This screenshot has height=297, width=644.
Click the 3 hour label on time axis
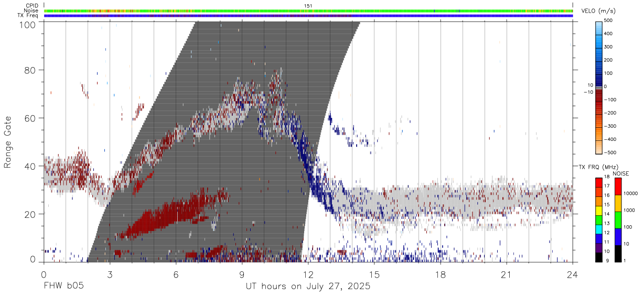click(110, 274)
